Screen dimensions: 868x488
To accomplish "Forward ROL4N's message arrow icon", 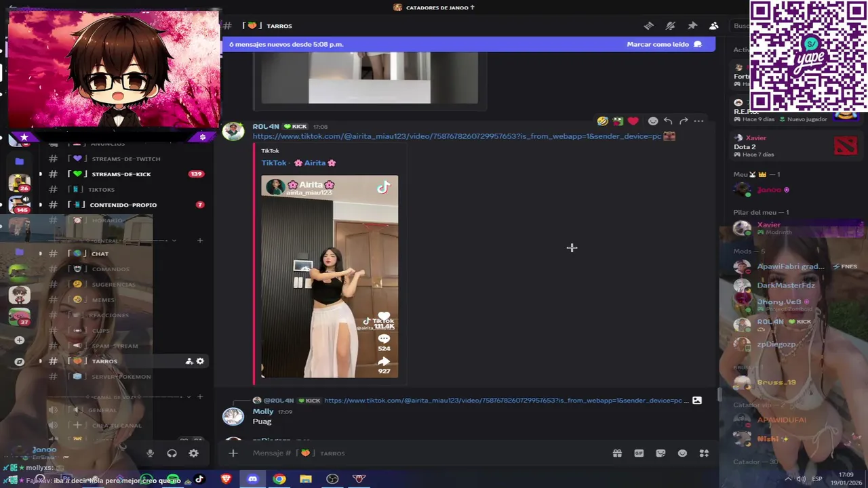I will click(684, 121).
